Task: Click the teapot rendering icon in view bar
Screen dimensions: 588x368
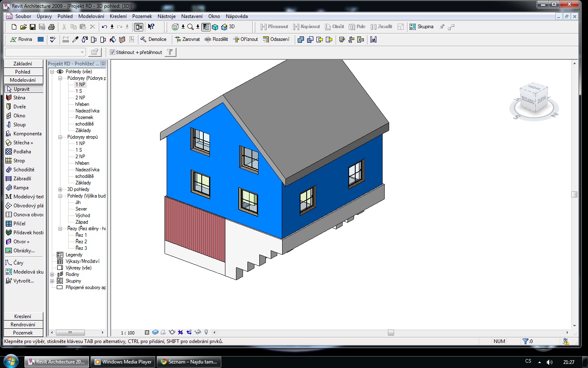Action: point(172,332)
